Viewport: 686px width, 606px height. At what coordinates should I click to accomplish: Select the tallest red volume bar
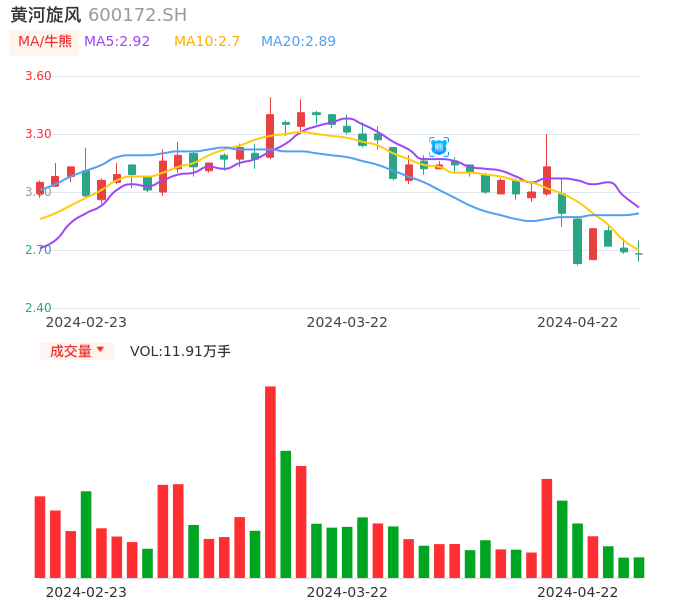coord(270,482)
